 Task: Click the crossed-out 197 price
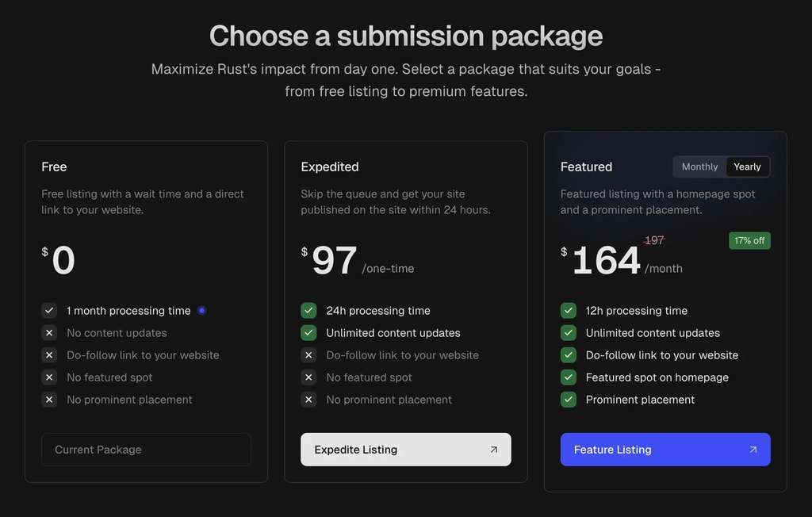[x=654, y=240]
